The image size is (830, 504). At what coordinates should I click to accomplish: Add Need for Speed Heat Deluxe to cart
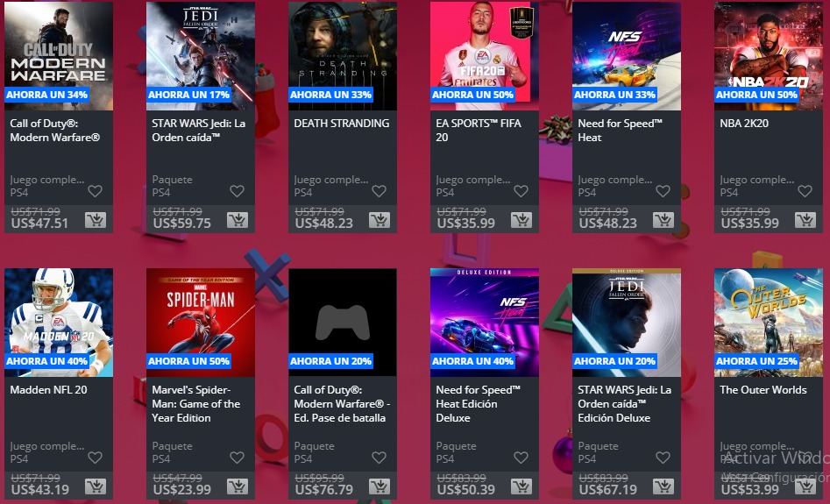pyautogui.click(x=521, y=486)
